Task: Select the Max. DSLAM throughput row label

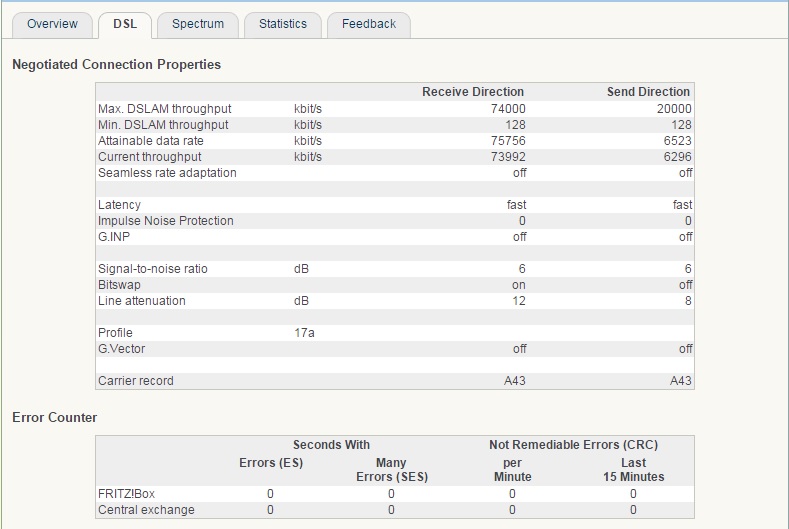Action: pos(164,109)
